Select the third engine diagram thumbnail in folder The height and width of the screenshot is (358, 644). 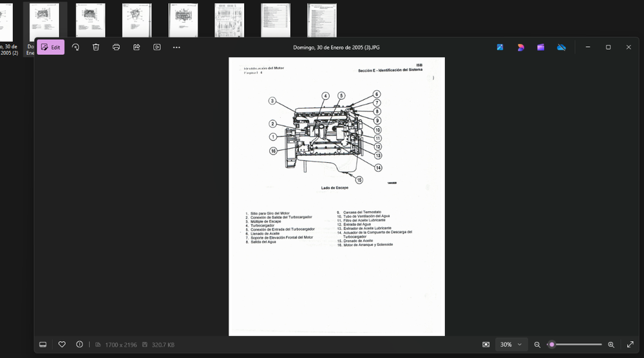pyautogui.click(x=90, y=20)
